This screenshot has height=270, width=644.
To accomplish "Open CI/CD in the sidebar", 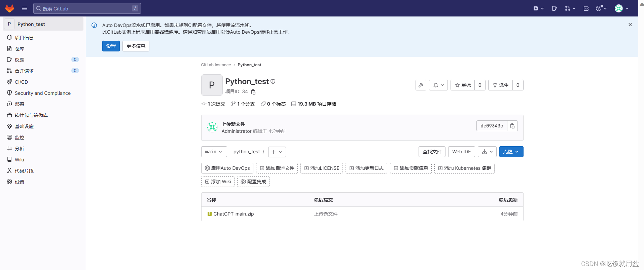I will click(x=43, y=82).
